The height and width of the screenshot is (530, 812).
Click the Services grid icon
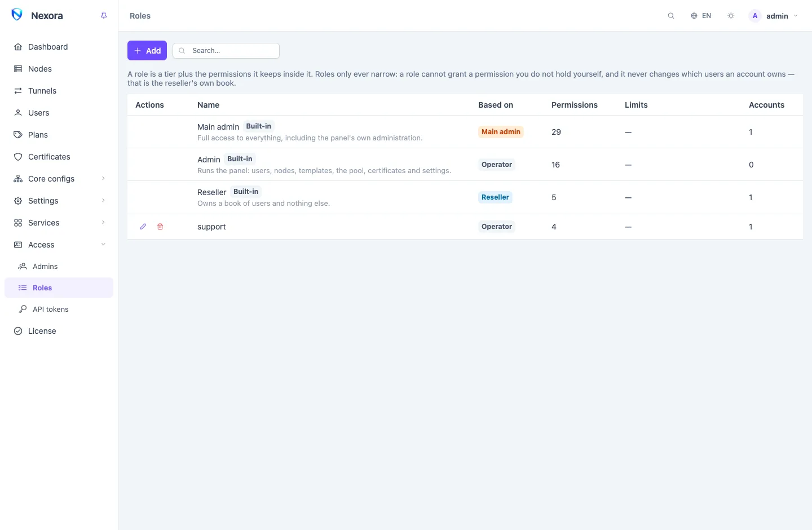[18, 223]
